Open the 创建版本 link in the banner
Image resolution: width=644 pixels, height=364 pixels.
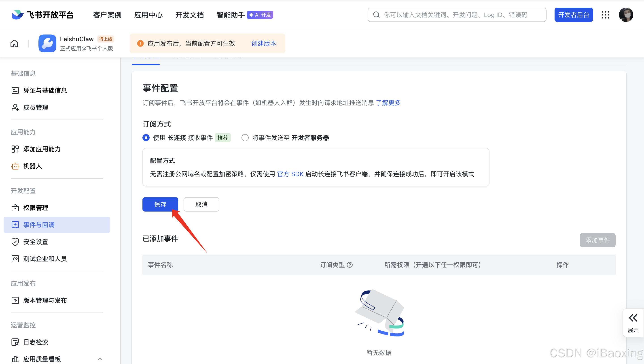pyautogui.click(x=263, y=43)
